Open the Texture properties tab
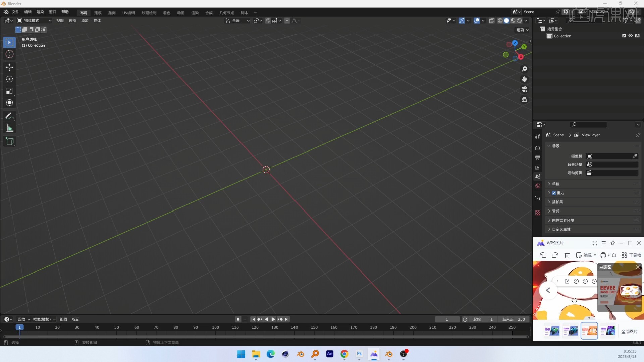This screenshot has width=644, height=362. coord(538,213)
